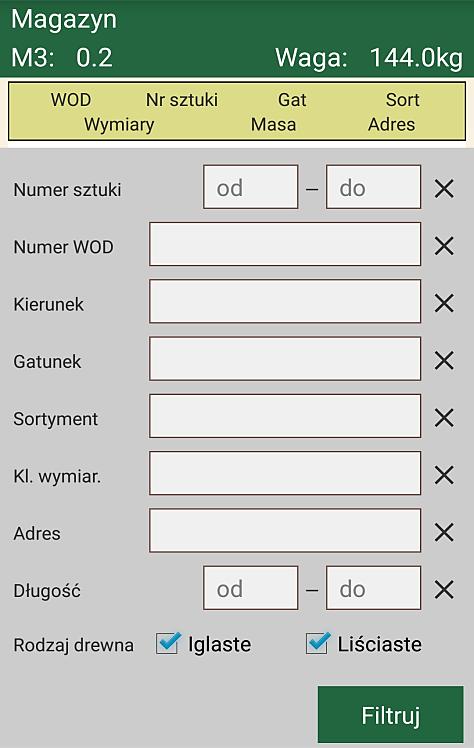
Task: Open the Gatunek selection field
Action: [285, 359]
